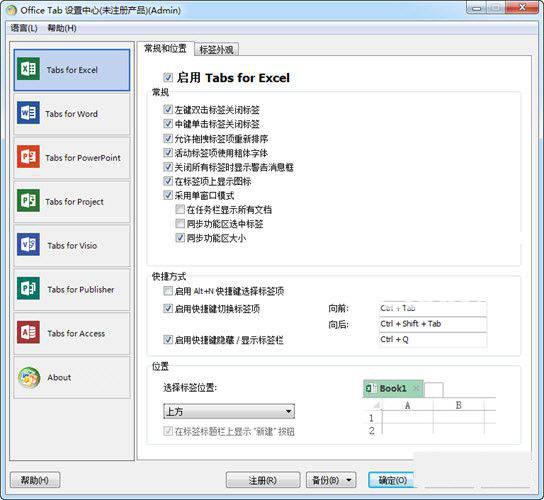This screenshot has height=500, width=544.
Task: Open the 语言(L) menu
Action: (24, 28)
